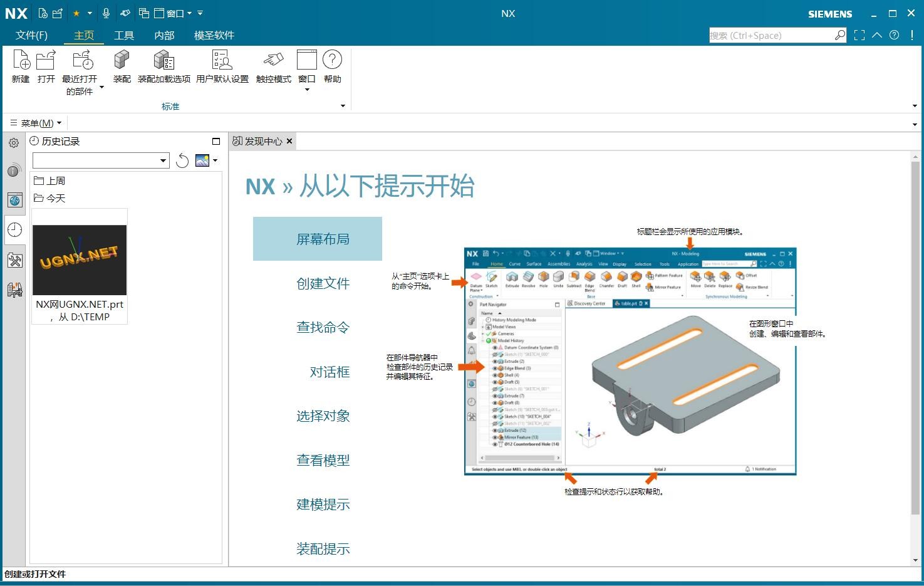Open the Standard (标准) group options arrow
Image resolution: width=924 pixels, height=586 pixels.
point(343,106)
